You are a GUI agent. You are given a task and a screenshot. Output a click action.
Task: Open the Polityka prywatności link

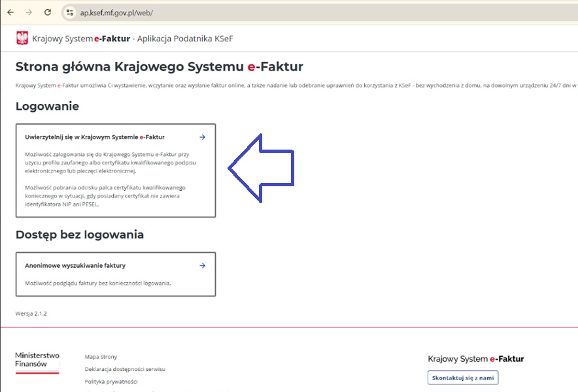coord(111,382)
